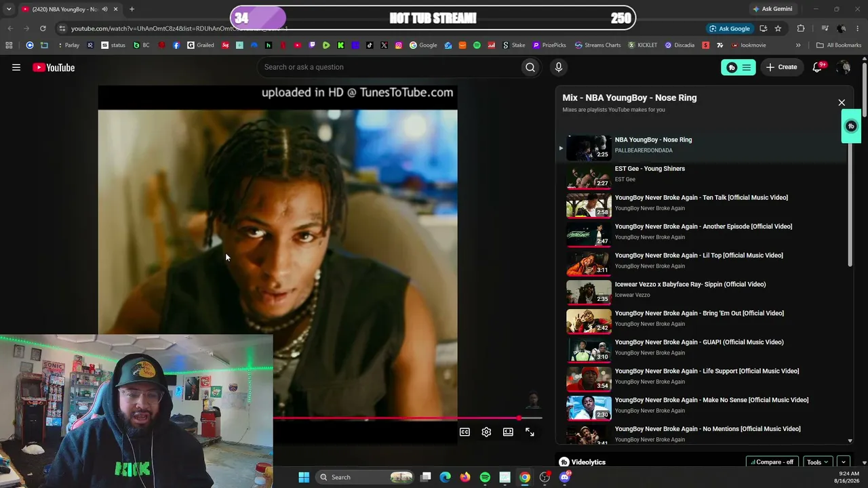This screenshot has width=868, height=488.
Task: Open the account avatar menu
Action: pos(844,67)
